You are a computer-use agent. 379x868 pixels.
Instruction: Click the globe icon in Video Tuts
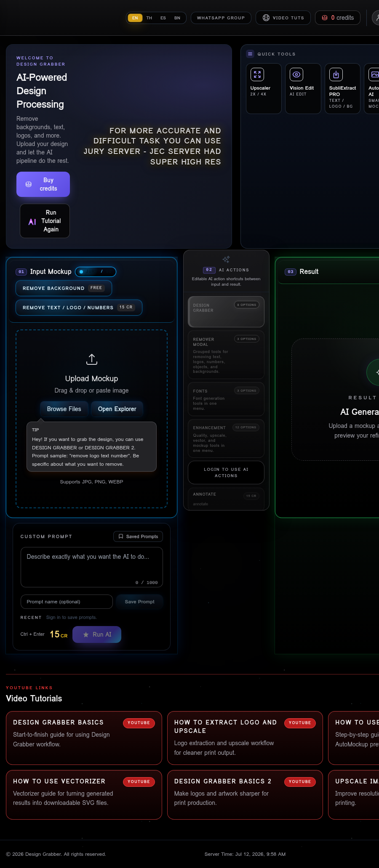pyautogui.click(x=266, y=18)
